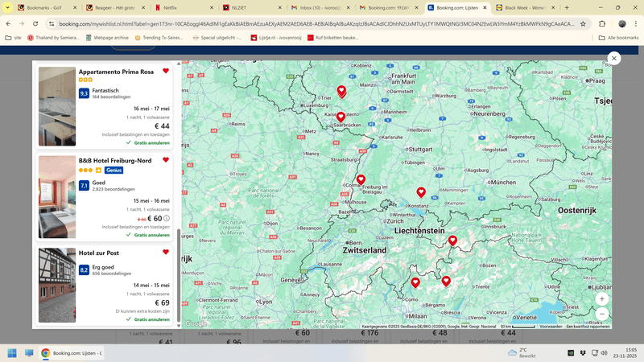Open Appartamento Prima Rosa photo thumbnail

coord(57,106)
